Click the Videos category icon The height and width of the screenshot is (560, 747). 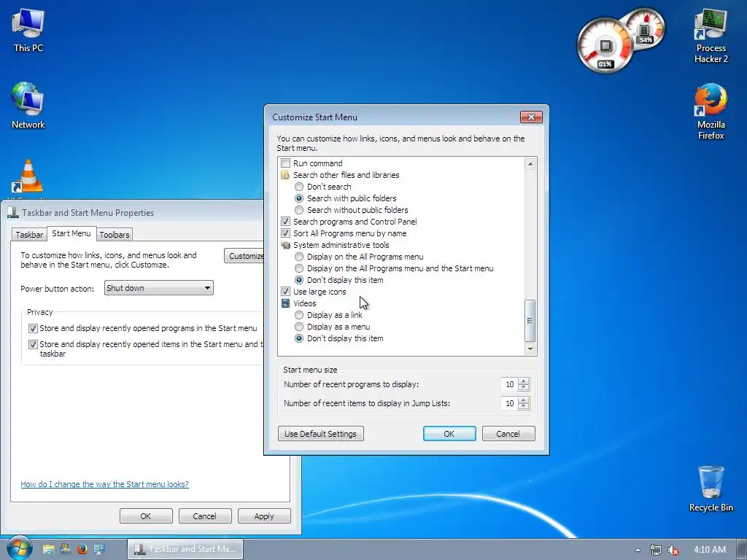click(x=285, y=303)
